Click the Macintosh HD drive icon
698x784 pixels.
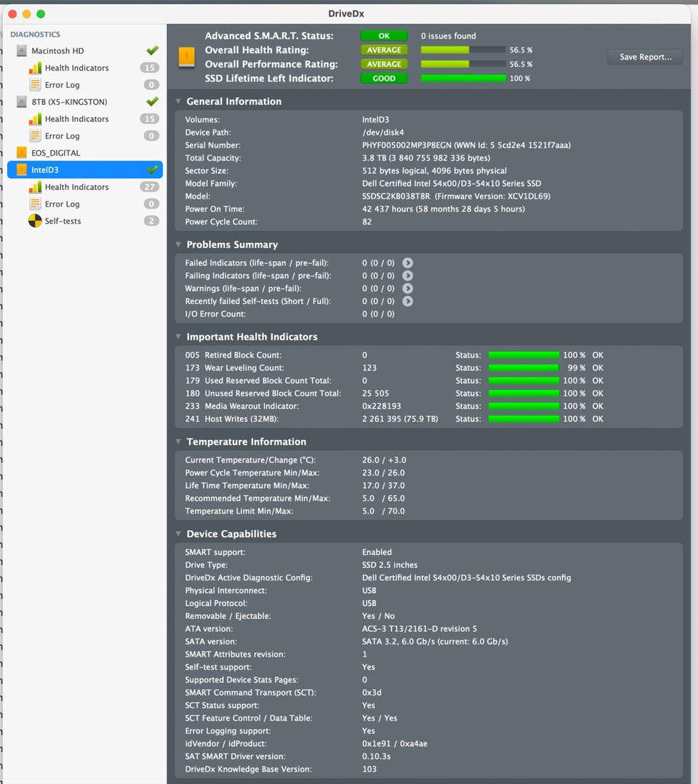point(22,50)
